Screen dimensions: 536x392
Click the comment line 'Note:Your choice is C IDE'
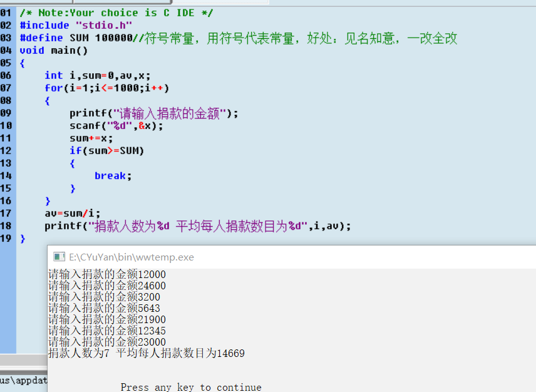click(116, 13)
